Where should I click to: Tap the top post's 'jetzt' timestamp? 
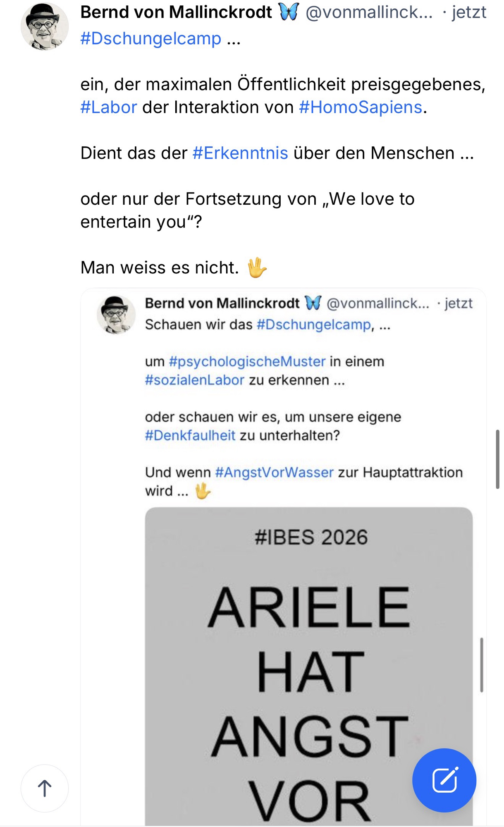tap(469, 12)
